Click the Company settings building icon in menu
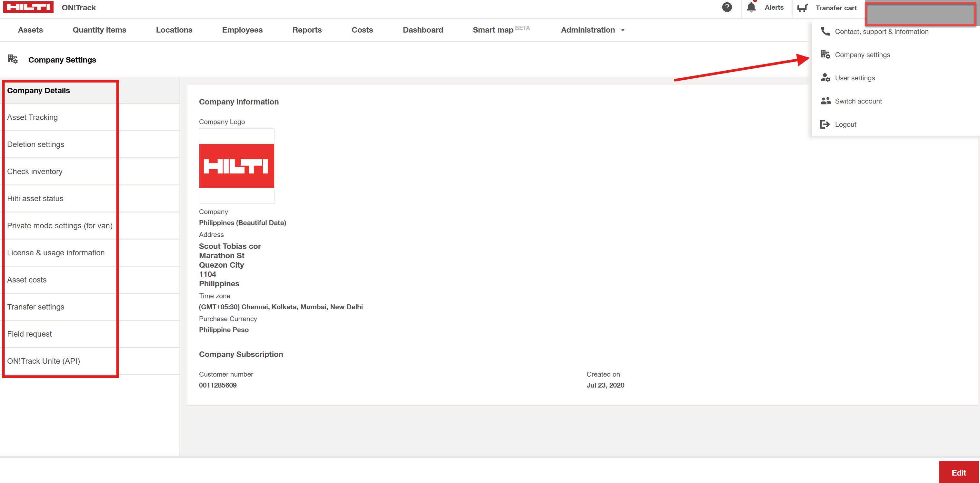The image size is (980, 483). click(825, 54)
